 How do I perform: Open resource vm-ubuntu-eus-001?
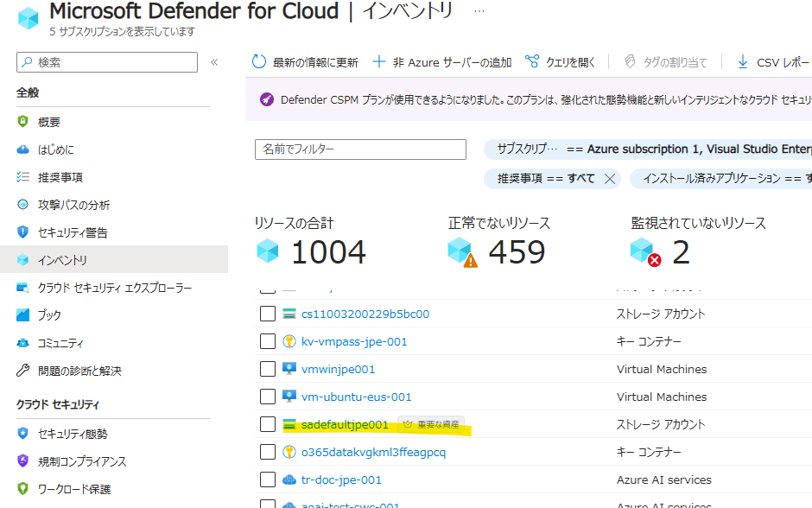pyautogui.click(x=356, y=397)
